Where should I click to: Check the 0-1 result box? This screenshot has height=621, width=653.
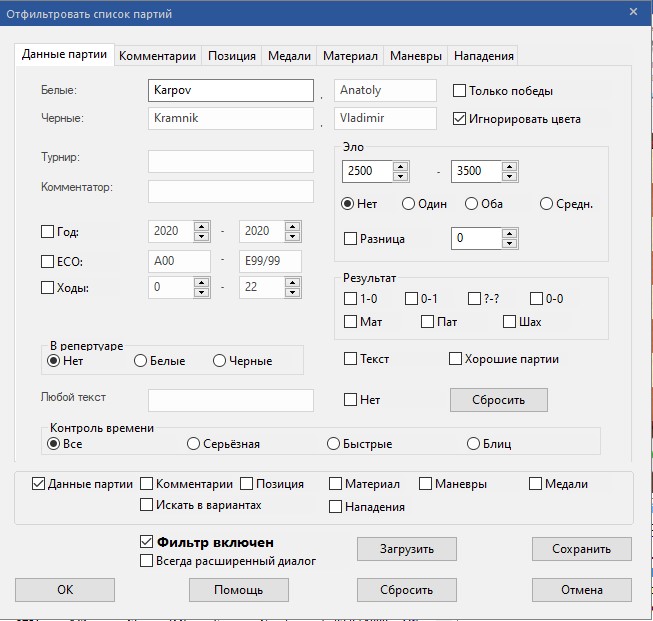click(411, 299)
